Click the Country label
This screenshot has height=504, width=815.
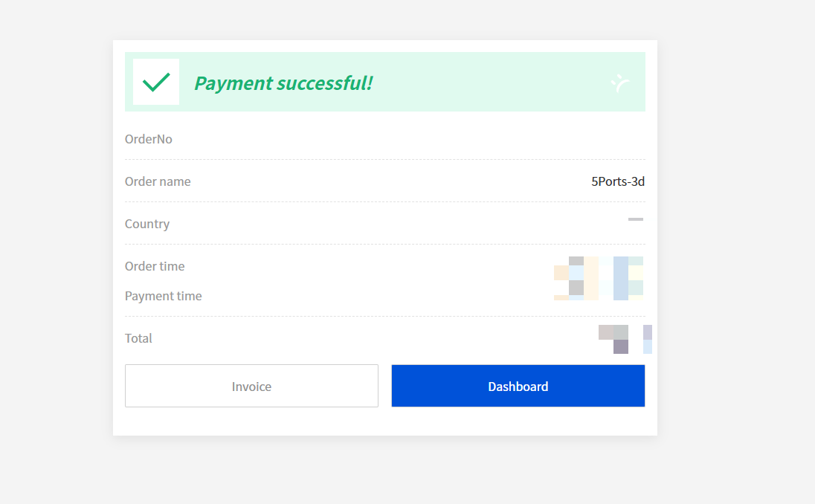(147, 224)
